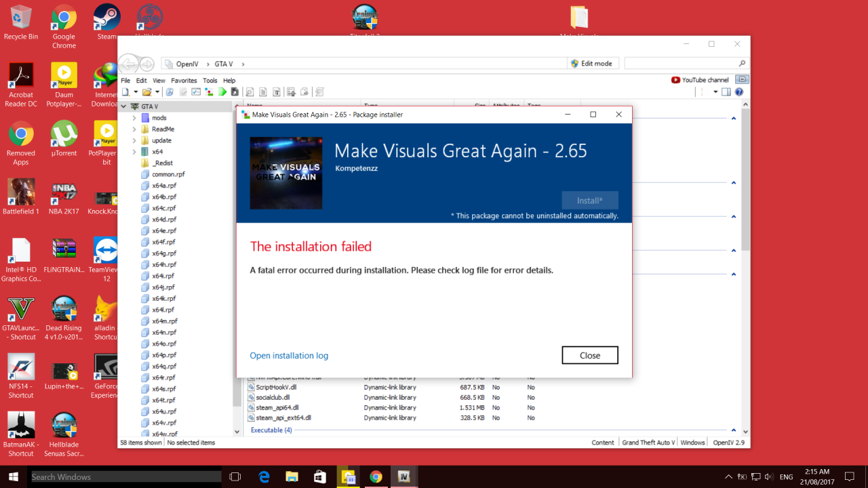This screenshot has height=488, width=868.
Task: Open the Tools menu in OpenIV
Action: [x=210, y=80]
